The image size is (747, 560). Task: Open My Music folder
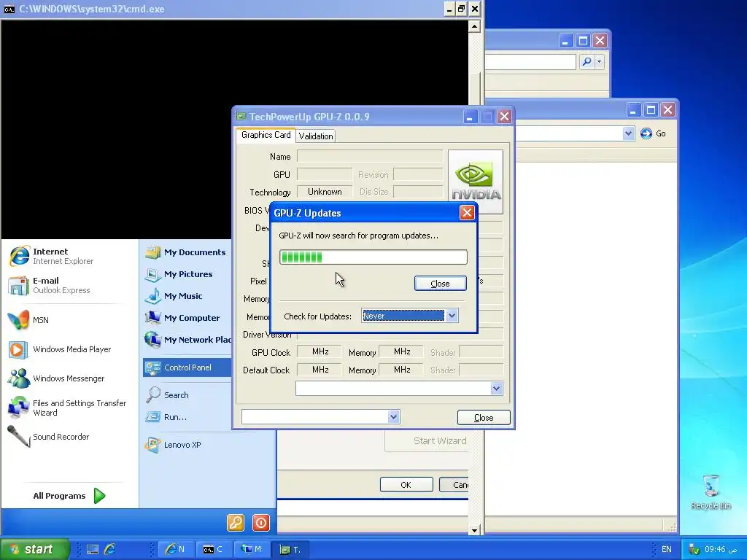pyautogui.click(x=174, y=296)
